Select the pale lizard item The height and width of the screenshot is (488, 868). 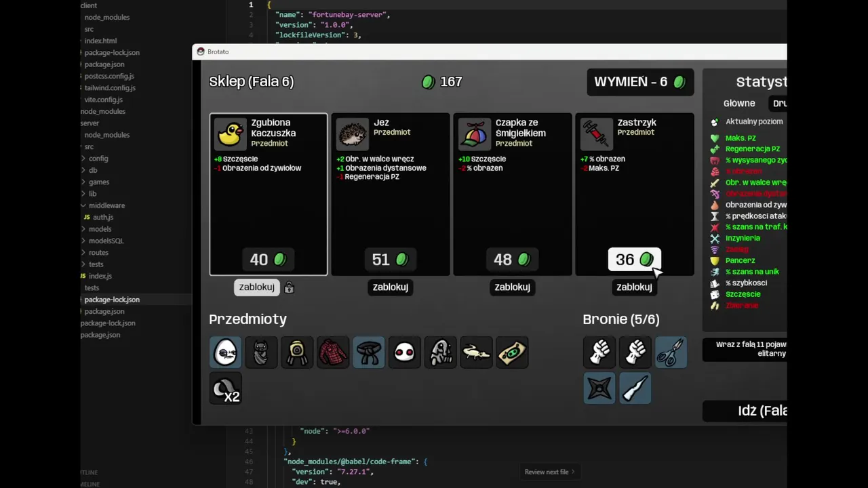(x=476, y=352)
